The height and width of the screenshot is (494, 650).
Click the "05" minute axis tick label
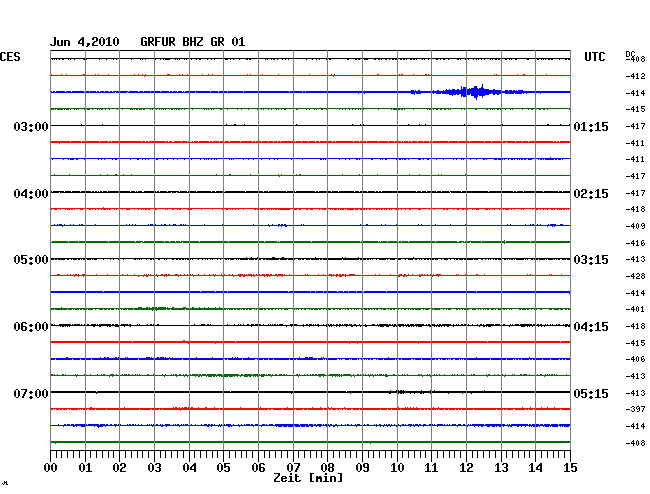(223, 468)
